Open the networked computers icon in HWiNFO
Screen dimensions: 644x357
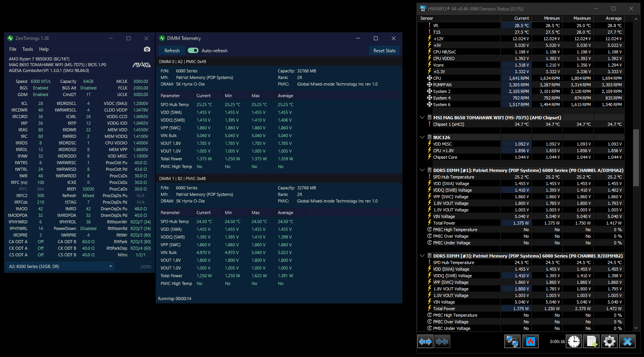coord(512,342)
